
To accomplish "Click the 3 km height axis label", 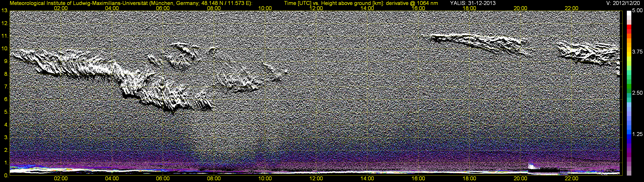I will (x=6, y=137).
